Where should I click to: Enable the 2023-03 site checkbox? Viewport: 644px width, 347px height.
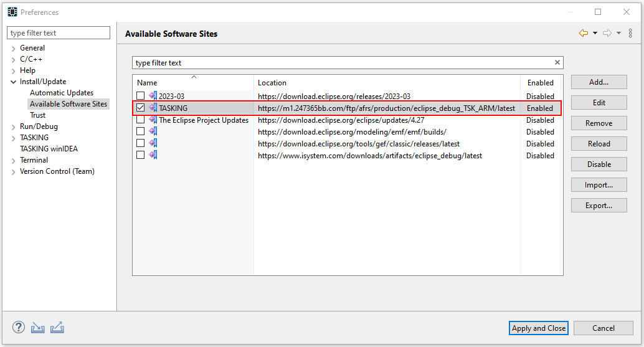pyautogui.click(x=141, y=96)
